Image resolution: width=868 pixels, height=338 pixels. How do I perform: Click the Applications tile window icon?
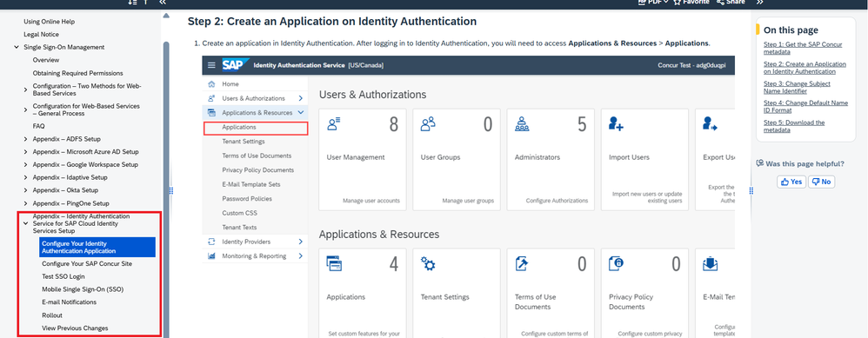coord(334,263)
